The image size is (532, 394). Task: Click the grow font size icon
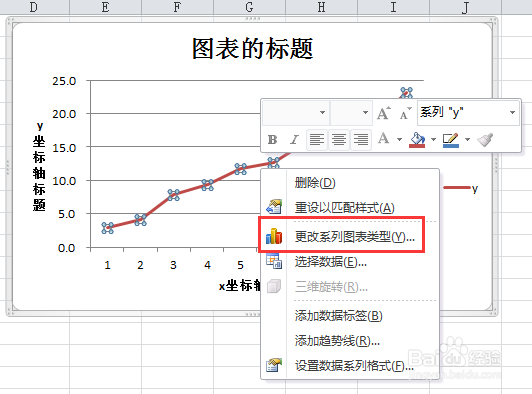384,113
